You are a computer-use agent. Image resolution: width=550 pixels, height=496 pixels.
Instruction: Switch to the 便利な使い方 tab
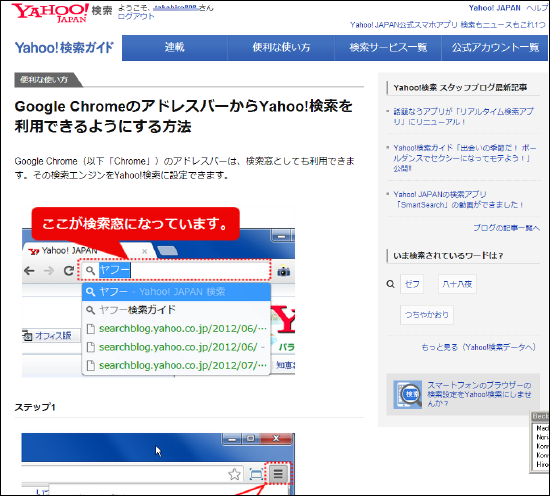[281, 47]
